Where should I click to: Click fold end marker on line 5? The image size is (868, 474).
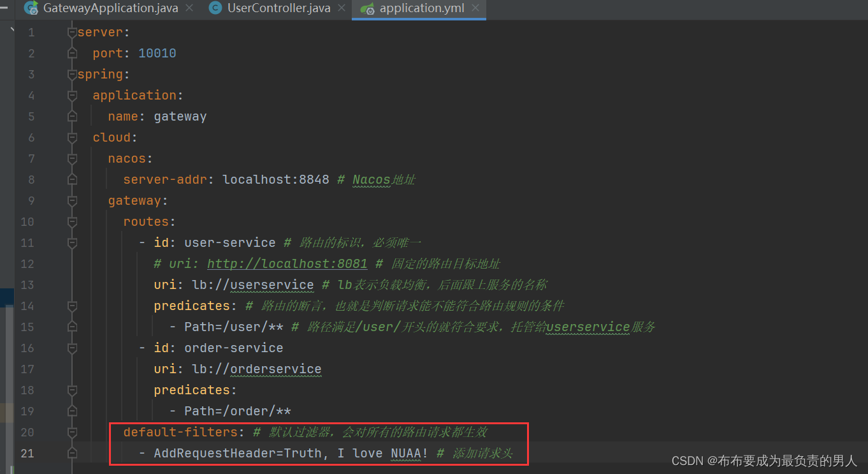tap(72, 116)
